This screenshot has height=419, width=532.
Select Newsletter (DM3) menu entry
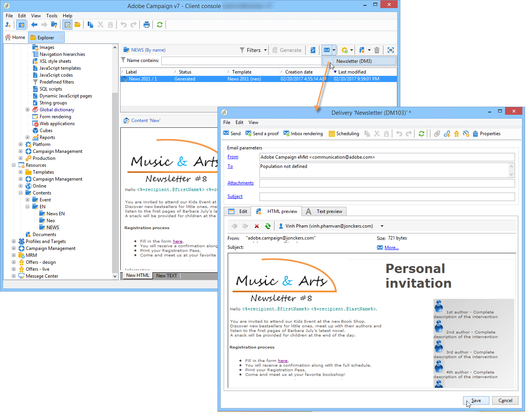(x=359, y=61)
